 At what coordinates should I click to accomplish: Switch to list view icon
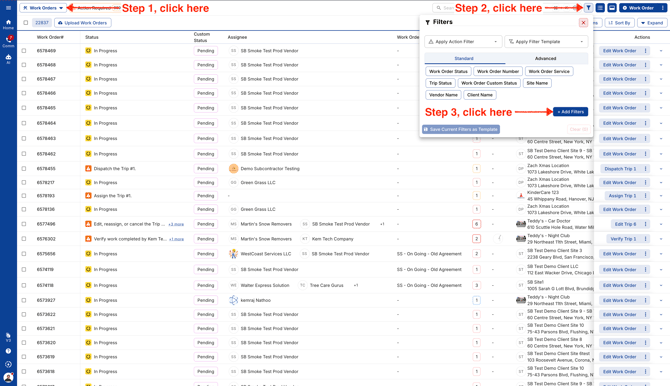click(x=600, y=8)
